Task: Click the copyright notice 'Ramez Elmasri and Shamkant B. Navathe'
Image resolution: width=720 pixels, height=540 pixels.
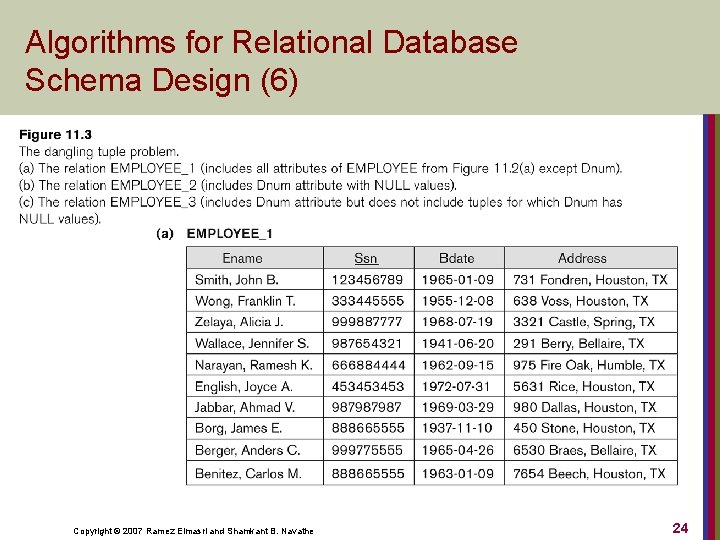Action: coord(230,531)
